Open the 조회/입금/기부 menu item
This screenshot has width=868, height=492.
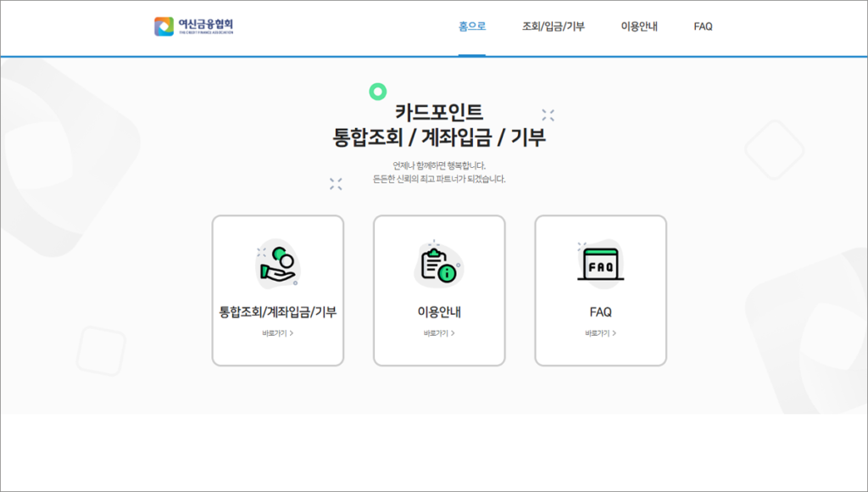pyautogui.click(x=553, y=26)
